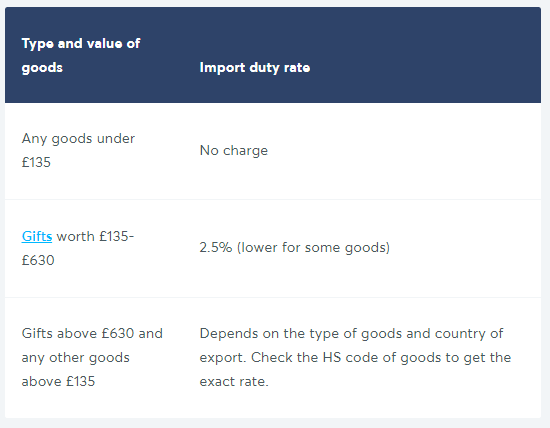The height and width of the screenshot is (428, 550).
Task: Click the dark blue table header bar
Action: (x=273, y=55)
